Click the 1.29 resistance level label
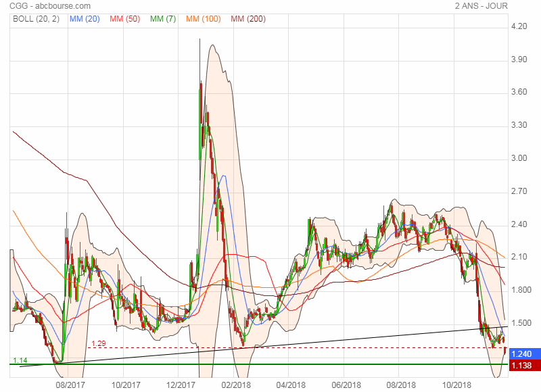Viewport: 541px width, 392px height. point(99,343)
